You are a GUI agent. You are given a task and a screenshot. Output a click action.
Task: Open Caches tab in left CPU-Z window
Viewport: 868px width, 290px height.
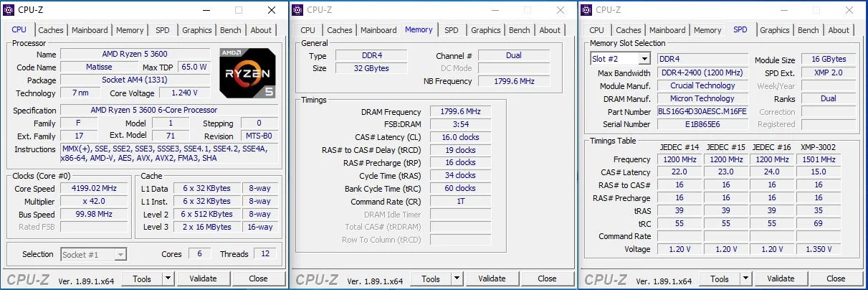tap(51, 30)
